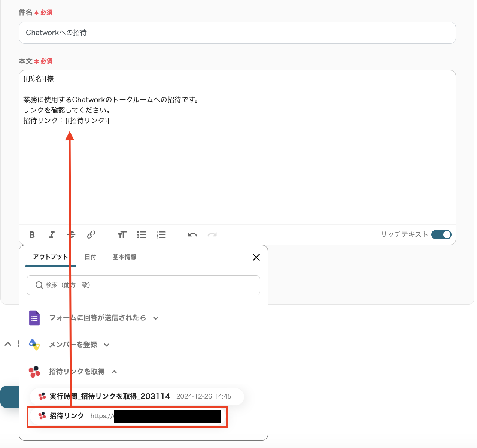Image resolution: width=477 pixels, height=448 pixels.
Task: Turn off the リッチテキスト switch
Action: pyautogui.click(x=441, y=234)
